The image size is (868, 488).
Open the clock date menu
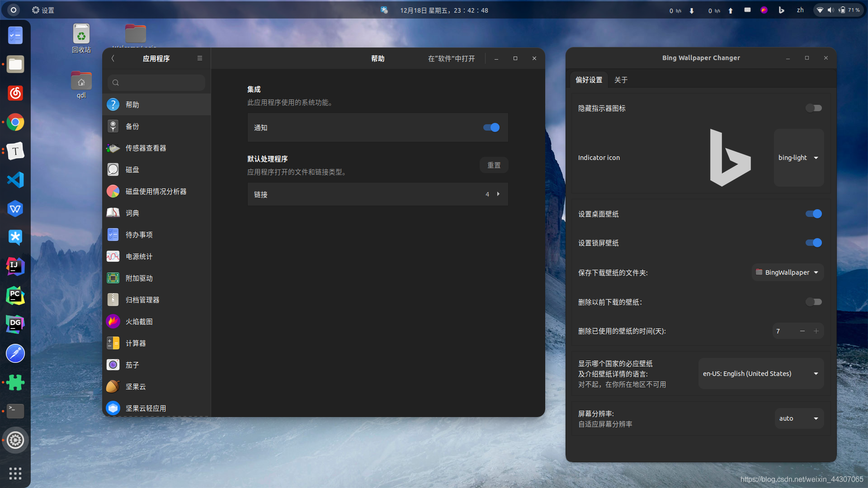coord(444,10)
